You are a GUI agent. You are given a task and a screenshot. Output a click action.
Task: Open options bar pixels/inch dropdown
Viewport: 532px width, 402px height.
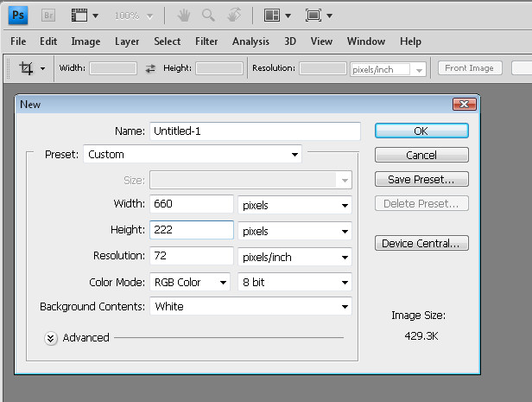pyautogui.click(x=388, y=70)
